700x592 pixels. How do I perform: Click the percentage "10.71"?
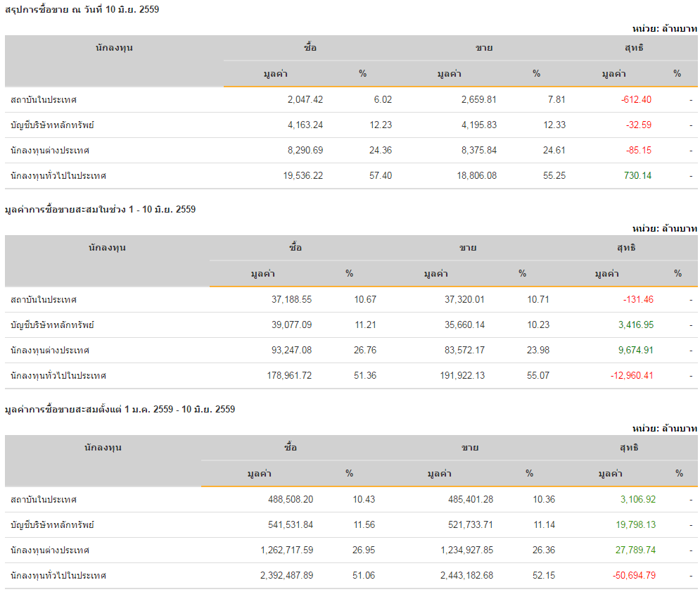point(538,300)
